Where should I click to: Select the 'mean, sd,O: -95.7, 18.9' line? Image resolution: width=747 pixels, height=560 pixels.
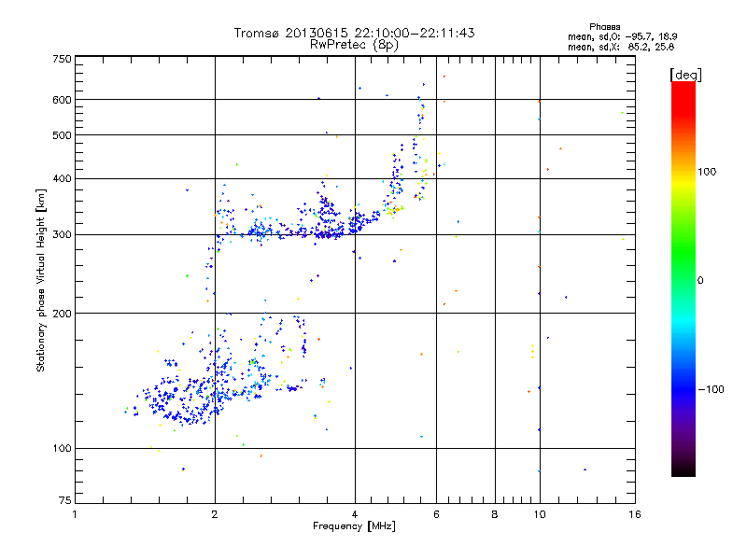click(x=622, y=36)
